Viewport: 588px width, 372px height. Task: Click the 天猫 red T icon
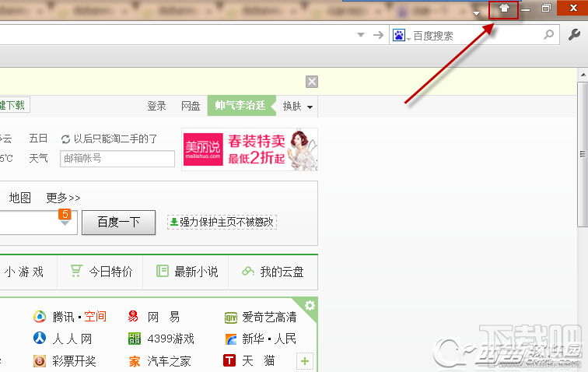pos(229,360)
